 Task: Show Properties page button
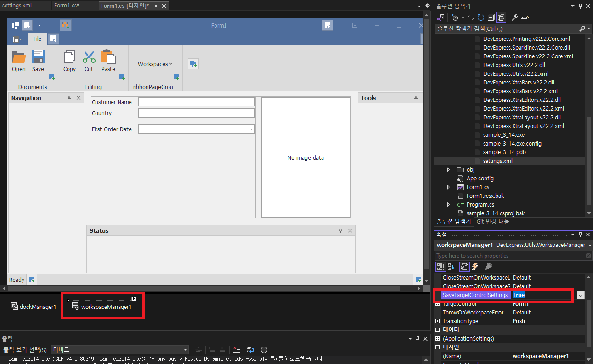[464, 266]
